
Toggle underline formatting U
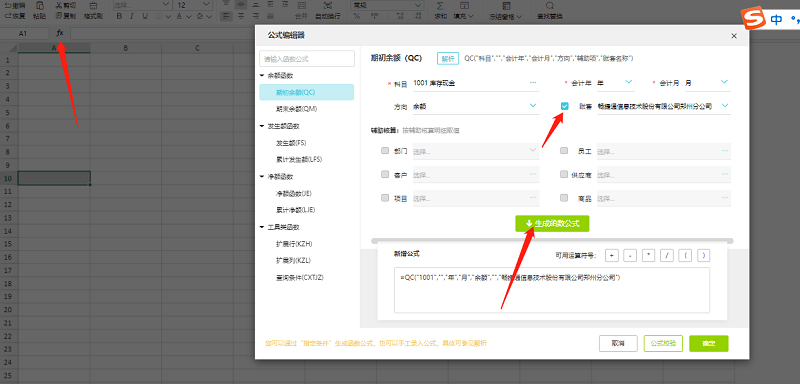(145, 16)
